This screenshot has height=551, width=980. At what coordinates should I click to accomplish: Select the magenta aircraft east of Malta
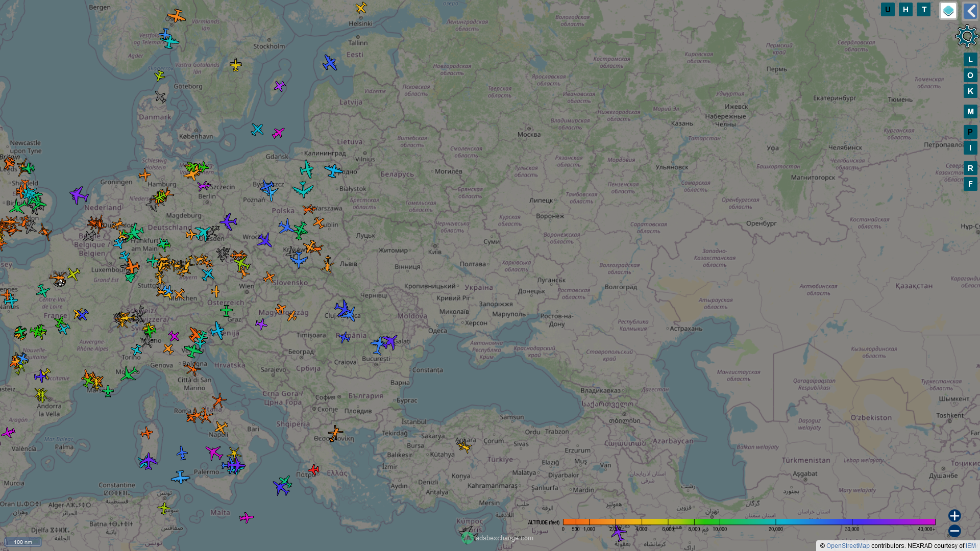tap(247, 518)
